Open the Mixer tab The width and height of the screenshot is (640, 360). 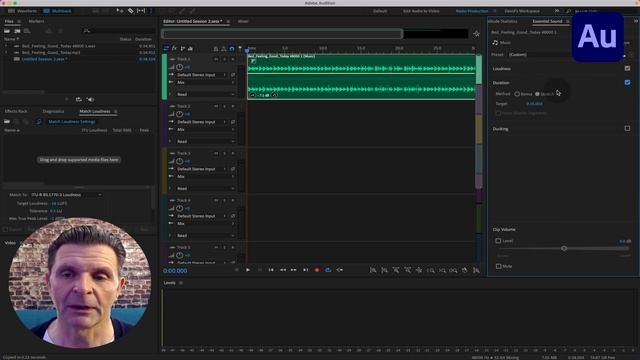pyautogui.click(x=243, y=21)
